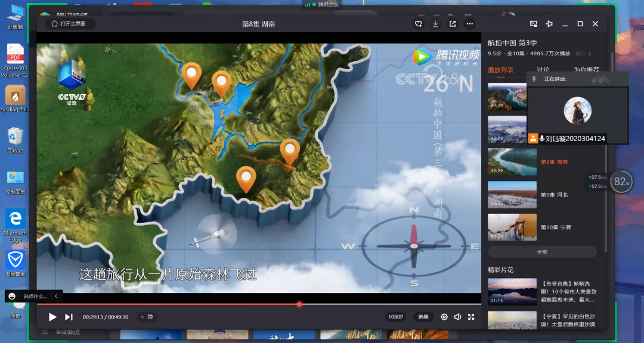Launch Microsoft Edge from desktop

[x=15, y=225]
